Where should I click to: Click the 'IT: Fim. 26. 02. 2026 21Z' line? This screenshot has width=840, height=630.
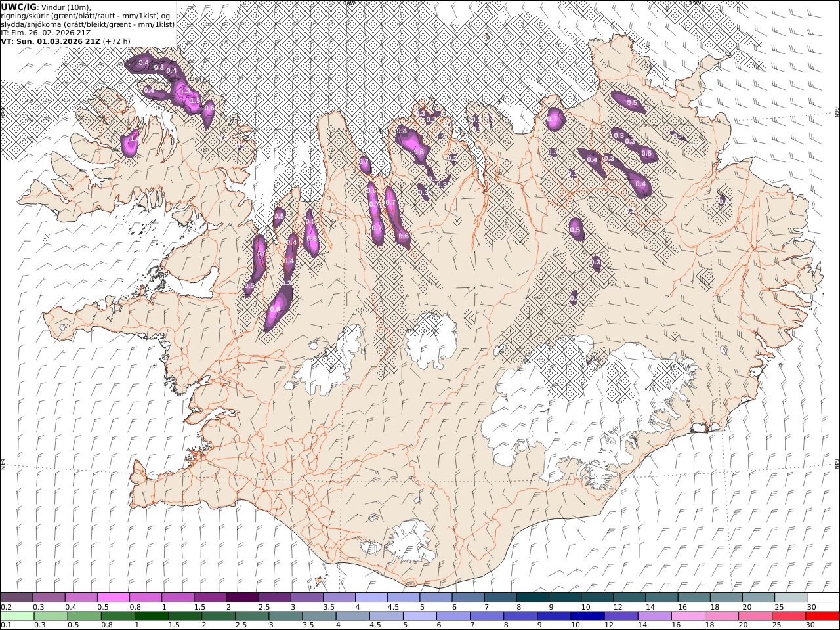(x=46, y=32)
